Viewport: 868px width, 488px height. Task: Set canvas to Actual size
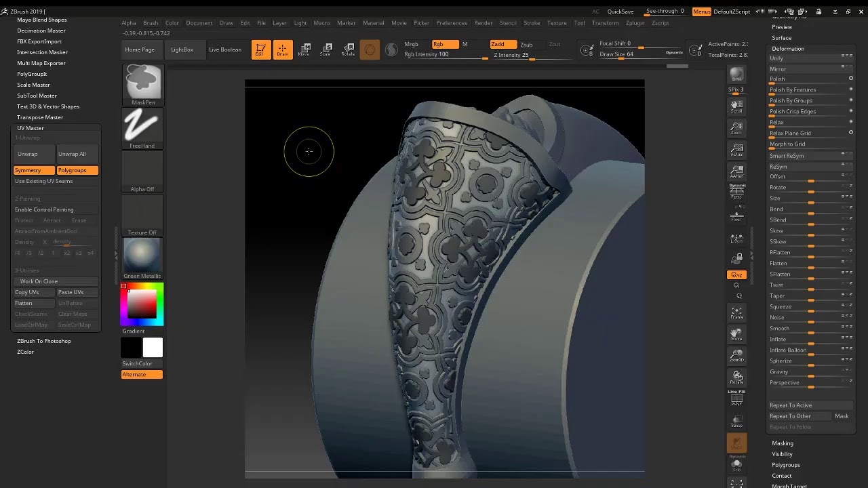[x=736, y=150]
